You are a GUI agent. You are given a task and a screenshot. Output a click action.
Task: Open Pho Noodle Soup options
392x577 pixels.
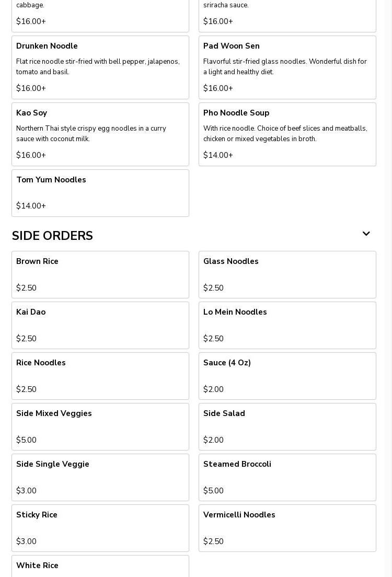pyautogui.click(x=287, y=134)
